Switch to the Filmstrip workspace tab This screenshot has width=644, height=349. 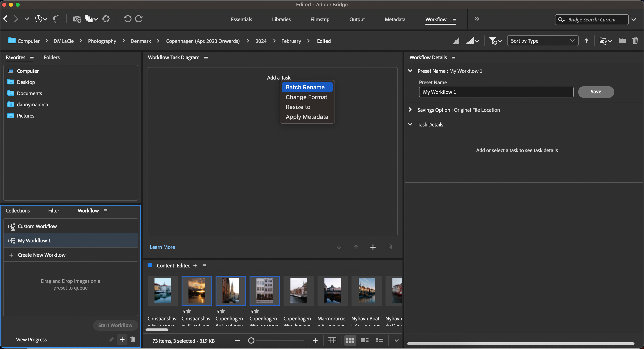pyautogui.click(x=320, y=19)
